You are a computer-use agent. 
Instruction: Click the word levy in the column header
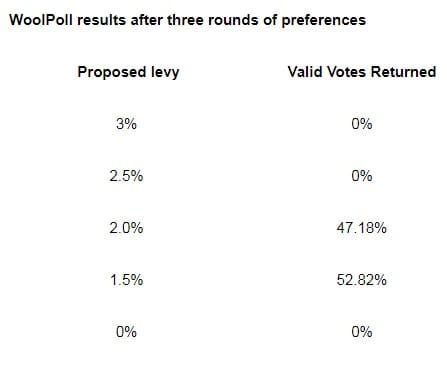(x=165, y=73)
